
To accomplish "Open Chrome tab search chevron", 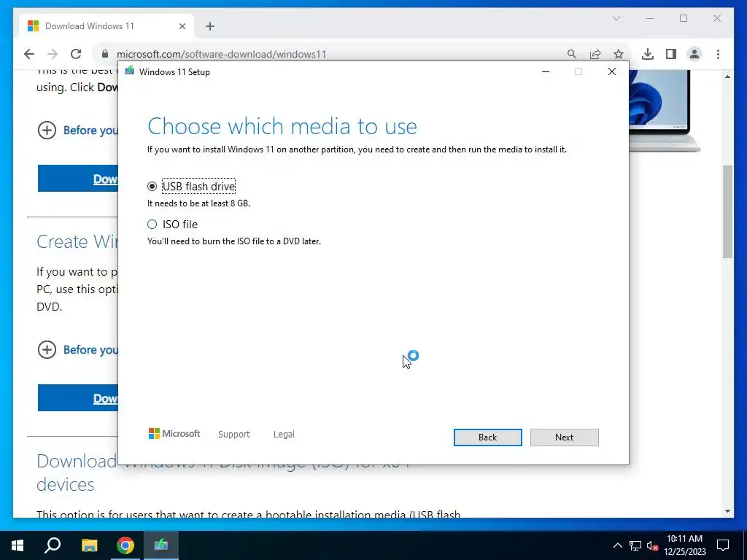I will tap(616, 18).
